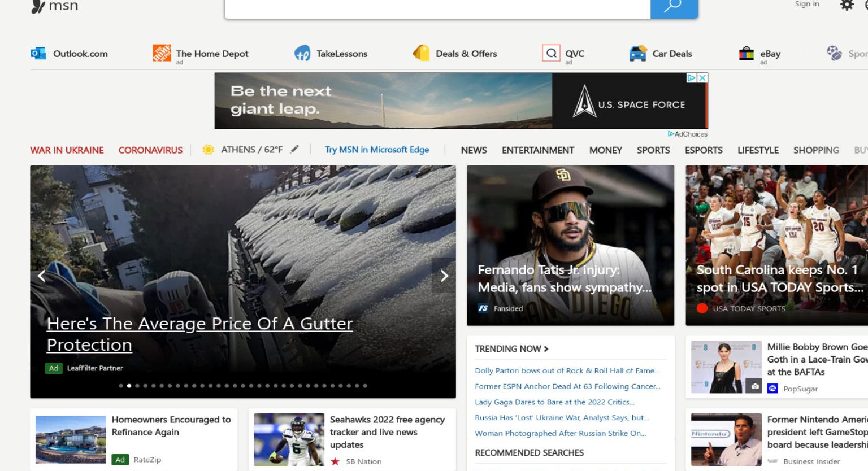Click the Sign in link
This screenshot has width=868, height=471.
(806, 4)
